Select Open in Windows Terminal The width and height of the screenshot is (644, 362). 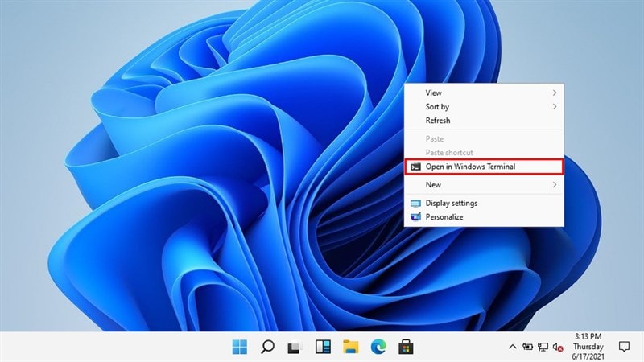tap(484, 167)
